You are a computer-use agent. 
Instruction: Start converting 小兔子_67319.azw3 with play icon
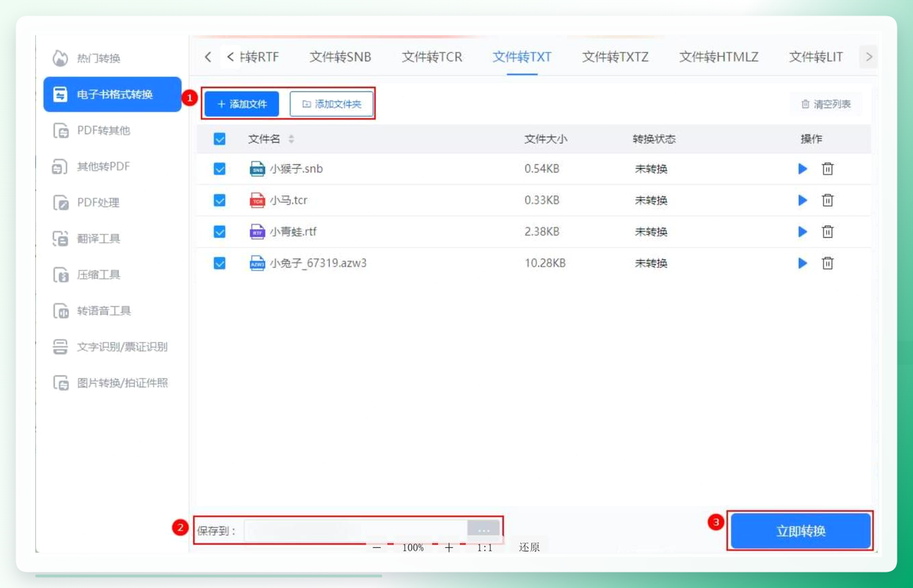[x=802, y=263]
